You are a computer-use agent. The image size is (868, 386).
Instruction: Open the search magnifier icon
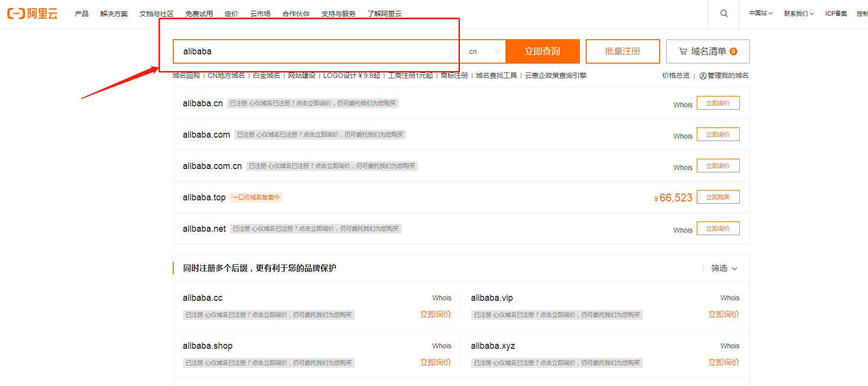coord(724,14)
